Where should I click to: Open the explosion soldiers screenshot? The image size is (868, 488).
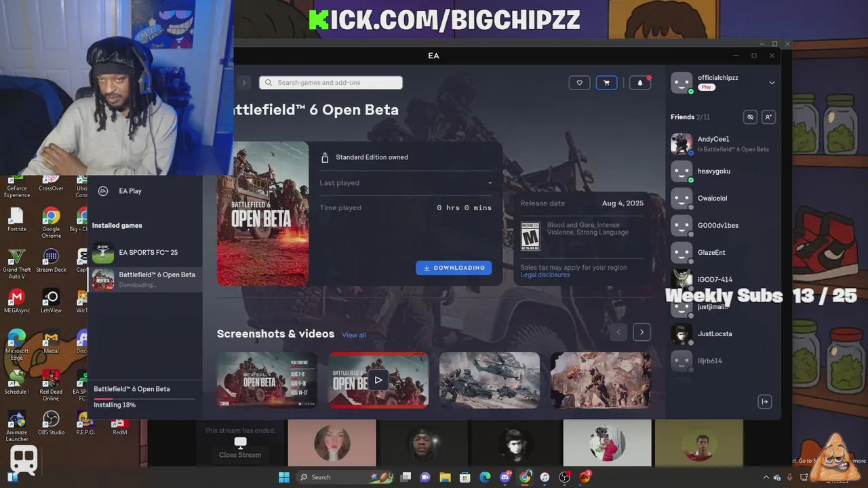601,380
